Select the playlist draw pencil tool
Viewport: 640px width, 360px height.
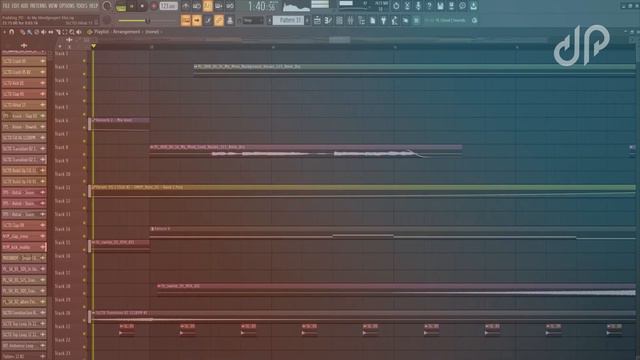pyautogui.click(x=22, y=32)
